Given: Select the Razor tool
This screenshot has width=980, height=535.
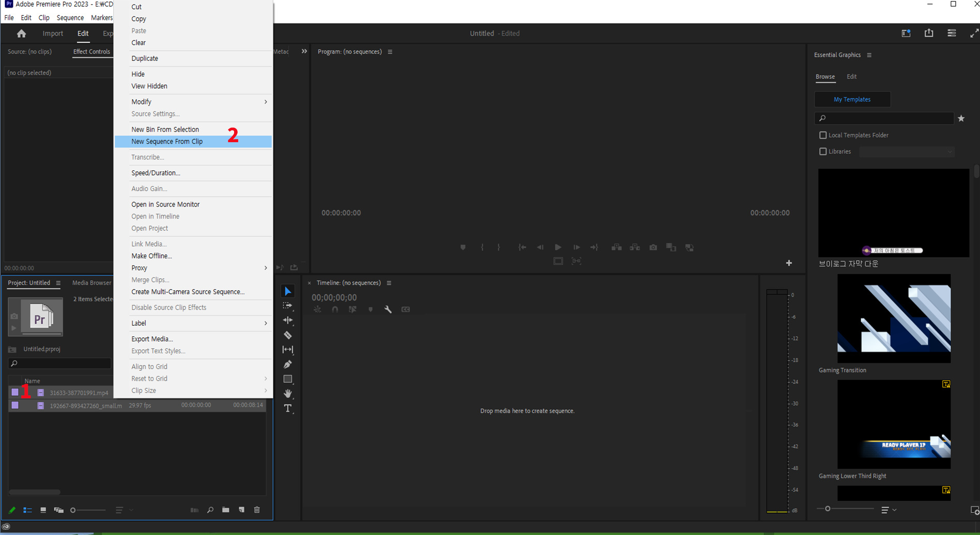Looking at the screenshot, I should pos(288,335).
